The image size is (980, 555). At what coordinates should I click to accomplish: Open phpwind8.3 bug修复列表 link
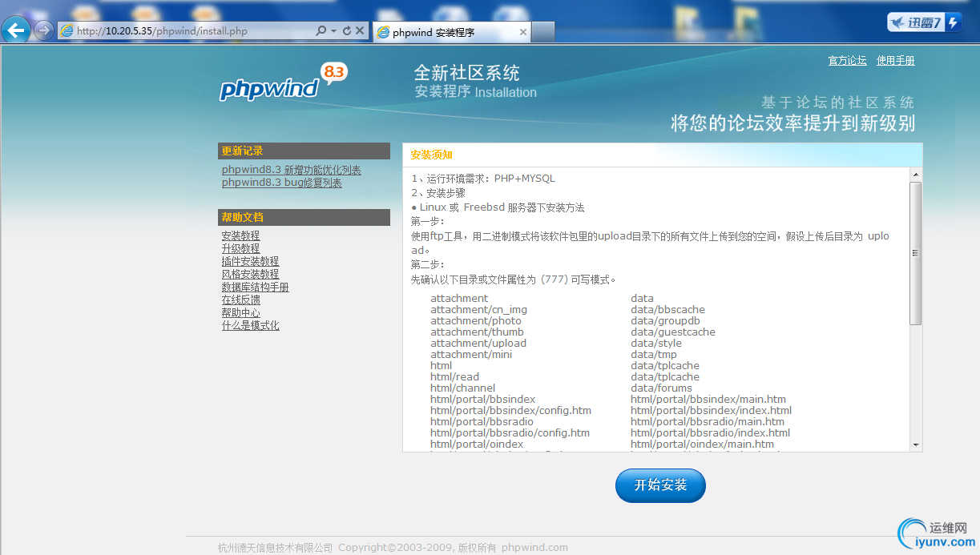pos(281,183)
